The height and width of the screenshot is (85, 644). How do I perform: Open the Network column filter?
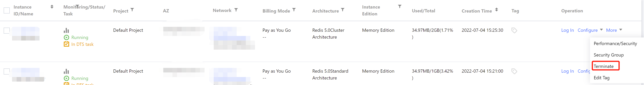[236, 10]
